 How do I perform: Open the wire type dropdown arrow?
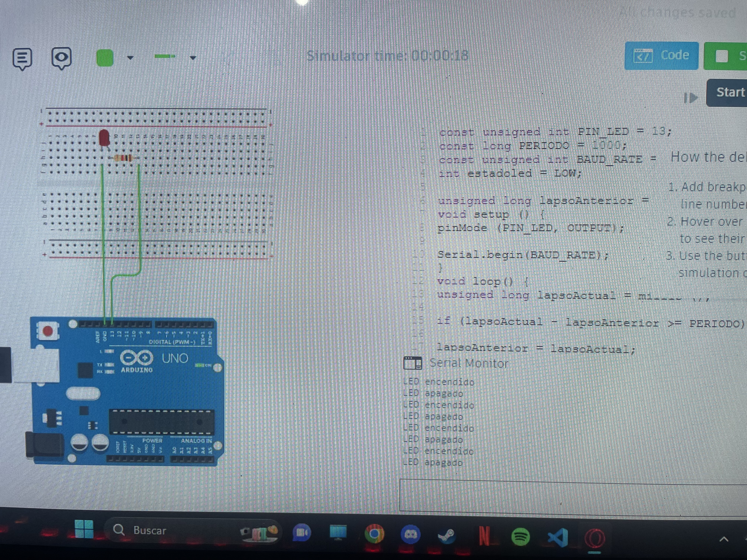point(193,58)
